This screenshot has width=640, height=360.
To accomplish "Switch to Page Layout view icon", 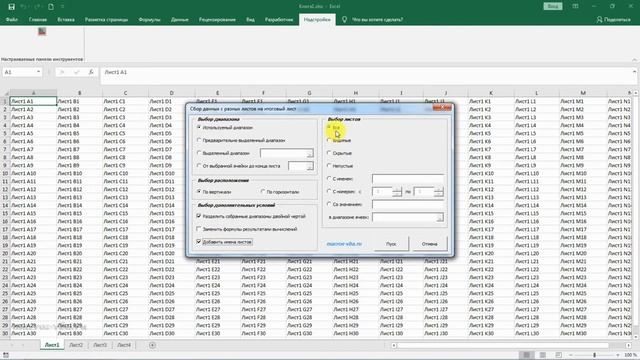I will point(542,355).
